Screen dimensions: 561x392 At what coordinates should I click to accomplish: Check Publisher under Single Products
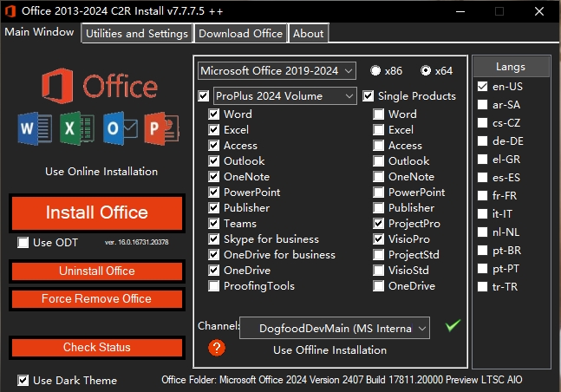click(379, 207)
